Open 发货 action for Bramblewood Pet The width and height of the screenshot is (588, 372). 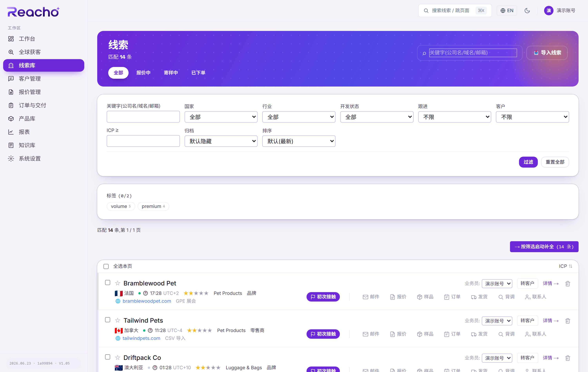(479, 297)
